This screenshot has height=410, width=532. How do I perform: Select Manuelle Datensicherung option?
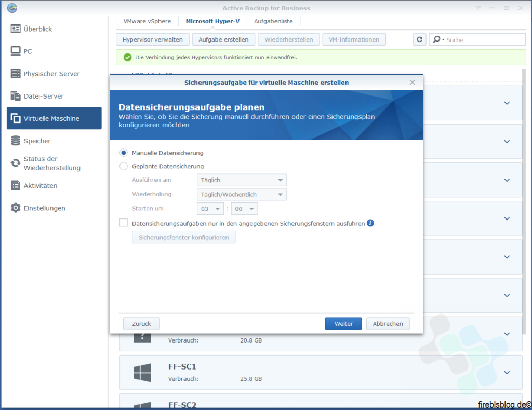pyautogui.click(x=124, y=153)
